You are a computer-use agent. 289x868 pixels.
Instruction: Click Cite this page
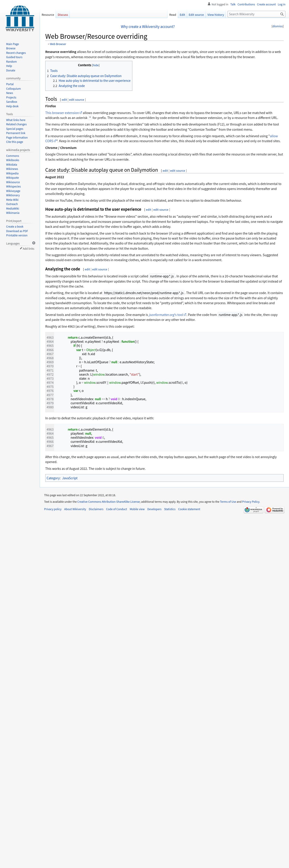[x=14, y=142]
